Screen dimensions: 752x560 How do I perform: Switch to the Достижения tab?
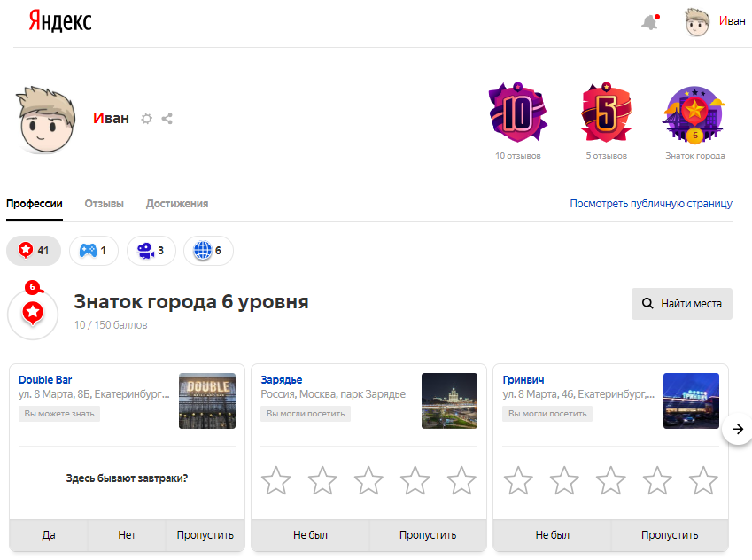pyautogui.click(x=177, y=204)
